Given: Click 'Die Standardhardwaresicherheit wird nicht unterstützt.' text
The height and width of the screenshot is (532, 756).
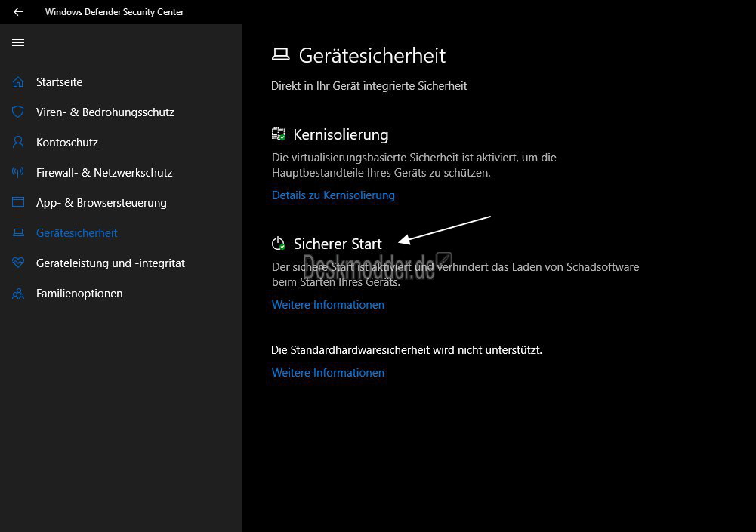Looking at the screenshot, I should click(x=406, y=350).
